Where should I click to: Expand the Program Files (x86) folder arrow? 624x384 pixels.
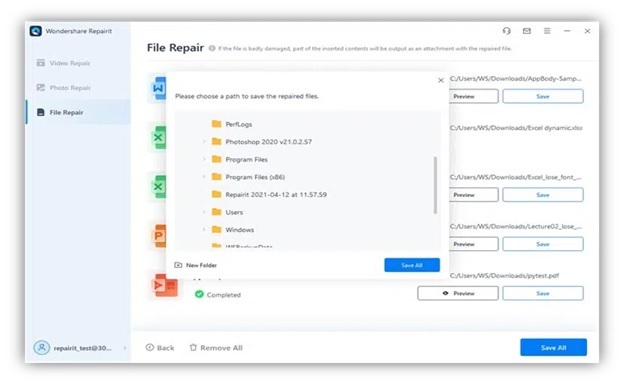[x=204, y=177]
